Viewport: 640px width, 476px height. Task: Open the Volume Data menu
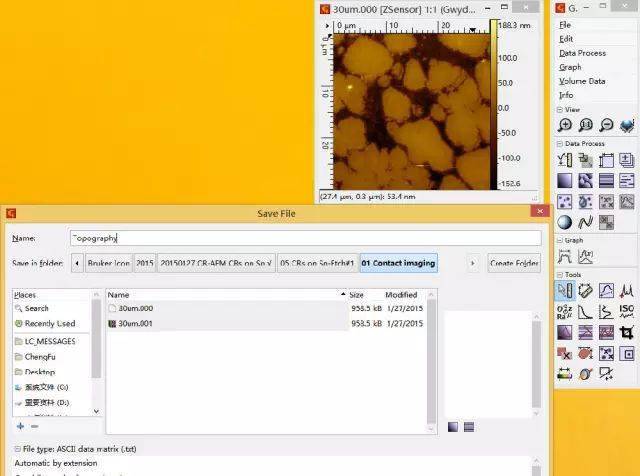[582, 81]
